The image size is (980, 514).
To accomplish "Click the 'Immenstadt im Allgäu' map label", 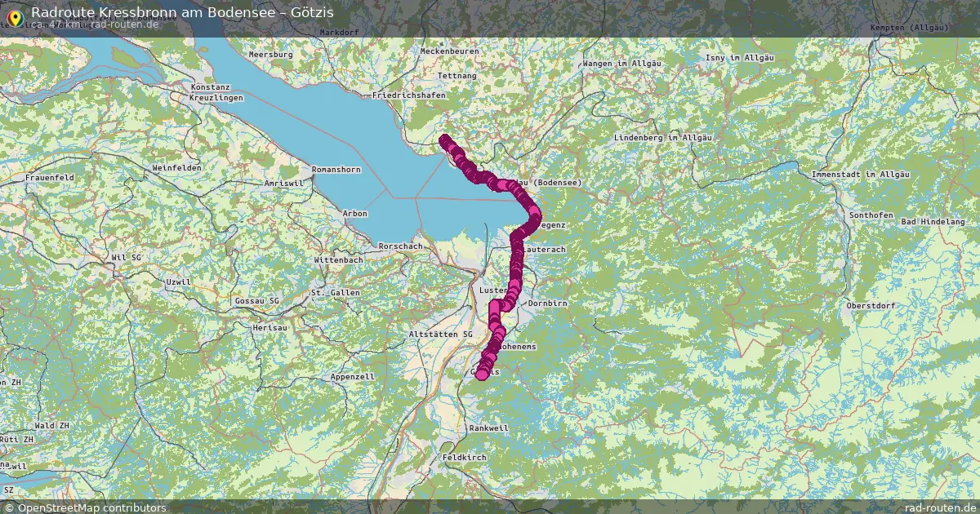I will coord(861,175).
